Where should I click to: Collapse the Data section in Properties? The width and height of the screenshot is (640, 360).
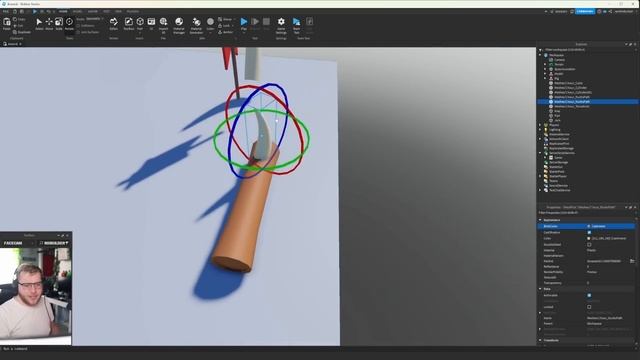(x=540, y=289)
